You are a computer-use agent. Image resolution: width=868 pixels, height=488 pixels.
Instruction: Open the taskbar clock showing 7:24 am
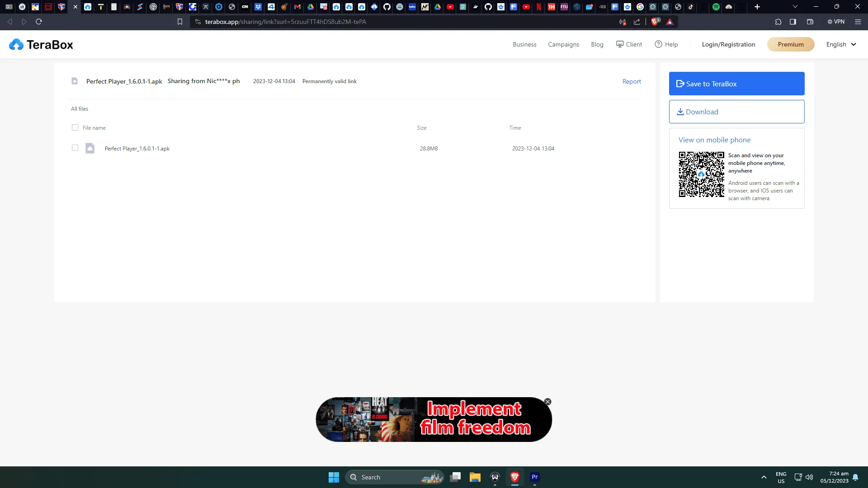[835, 477]
